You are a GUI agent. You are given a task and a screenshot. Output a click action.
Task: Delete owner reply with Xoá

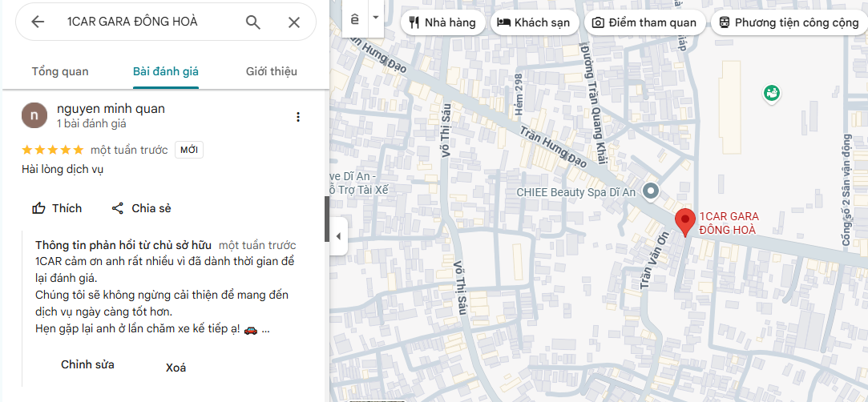[176, 368]
